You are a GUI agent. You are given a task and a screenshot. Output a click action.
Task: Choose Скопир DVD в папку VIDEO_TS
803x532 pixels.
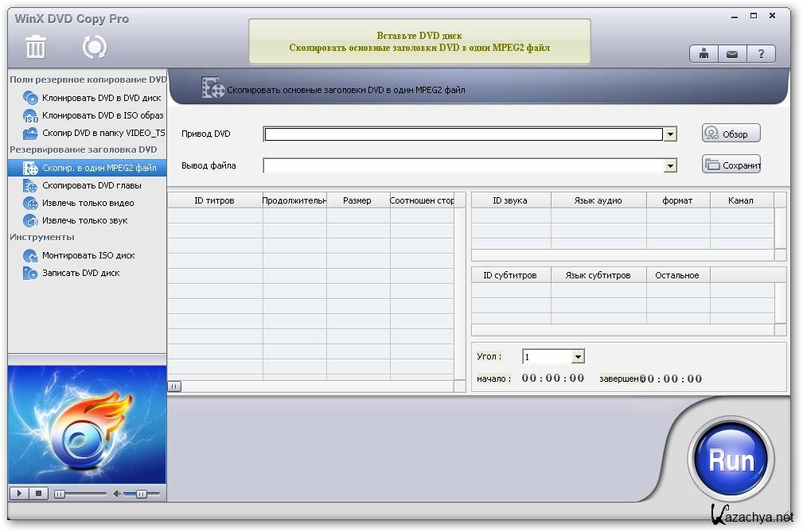[103, 133]
